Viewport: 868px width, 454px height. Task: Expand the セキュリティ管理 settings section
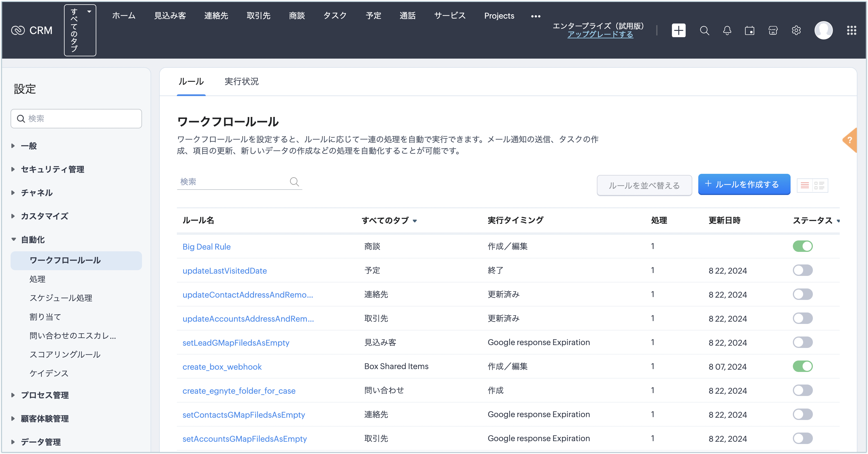(52, 169)
